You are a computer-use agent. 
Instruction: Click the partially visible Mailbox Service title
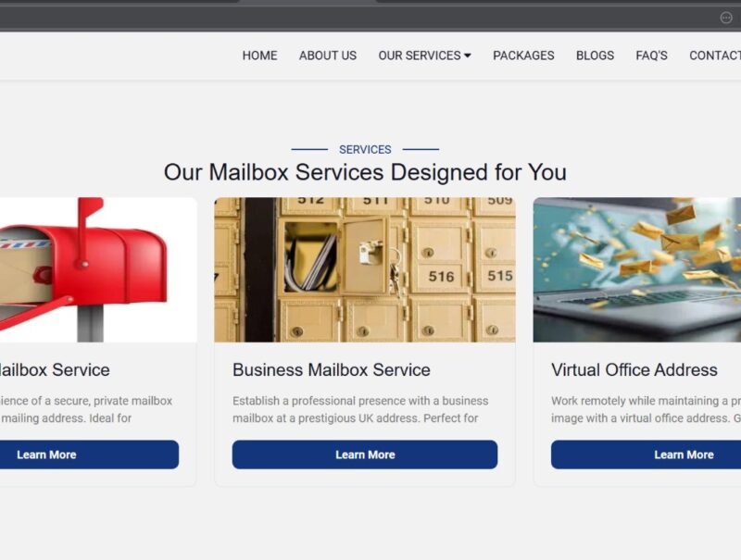coord(55,369)
